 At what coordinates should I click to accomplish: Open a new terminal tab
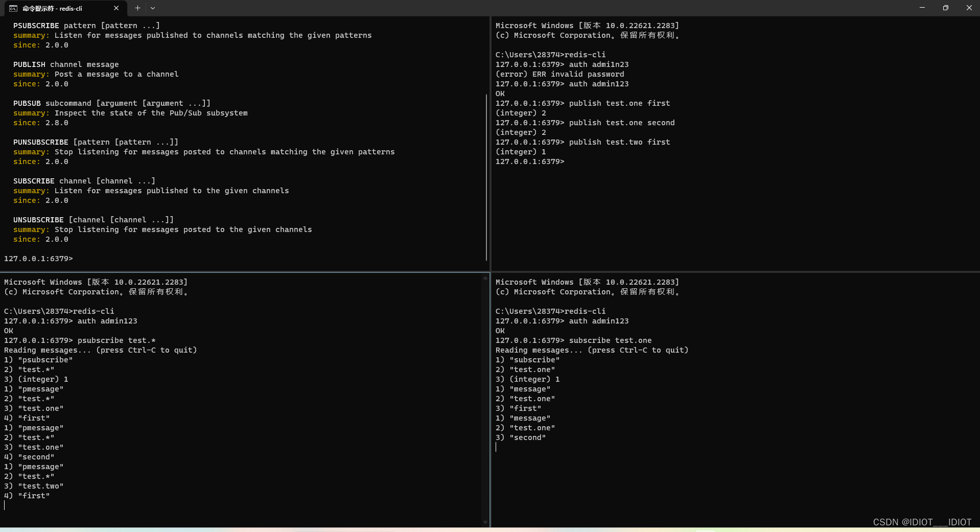137,8
